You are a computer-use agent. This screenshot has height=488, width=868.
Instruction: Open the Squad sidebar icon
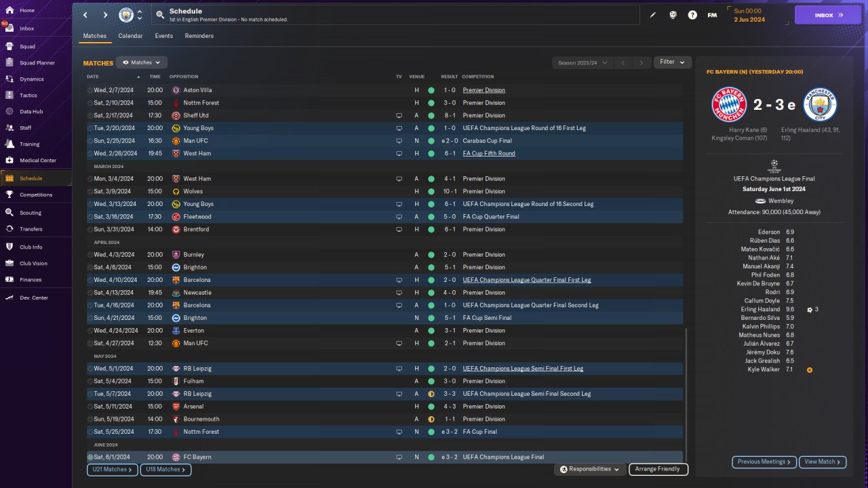[9, 47]
